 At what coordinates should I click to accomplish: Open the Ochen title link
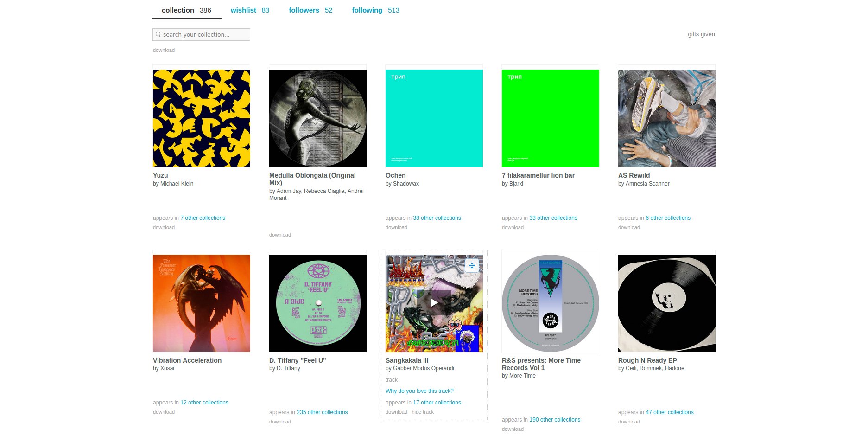click(x=395, y=175)
